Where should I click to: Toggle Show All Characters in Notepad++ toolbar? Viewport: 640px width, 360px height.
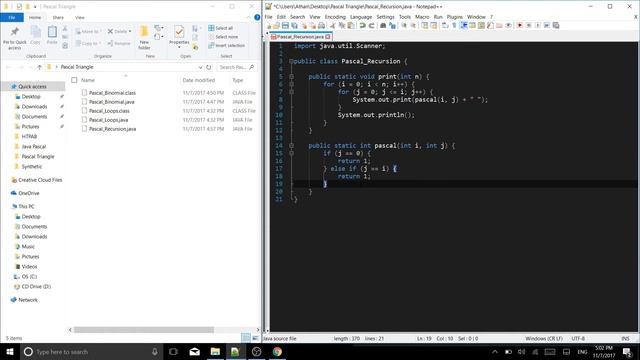[x=454, y=25]
